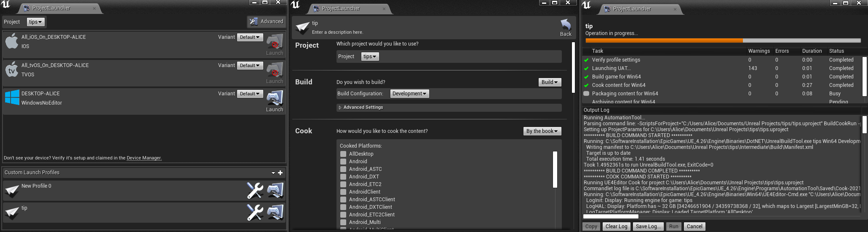
Task: Click profile editor vertical scrollbar
Action: click(573, 67)
